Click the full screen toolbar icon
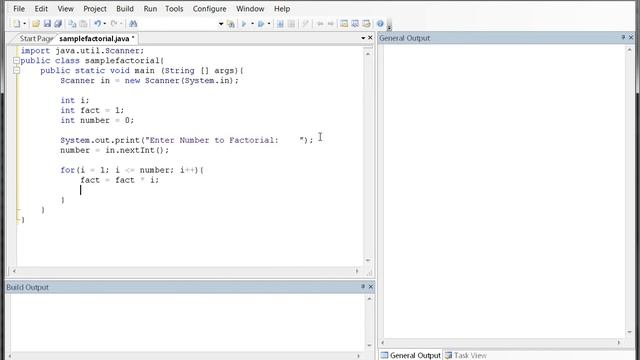 point(366,24)
